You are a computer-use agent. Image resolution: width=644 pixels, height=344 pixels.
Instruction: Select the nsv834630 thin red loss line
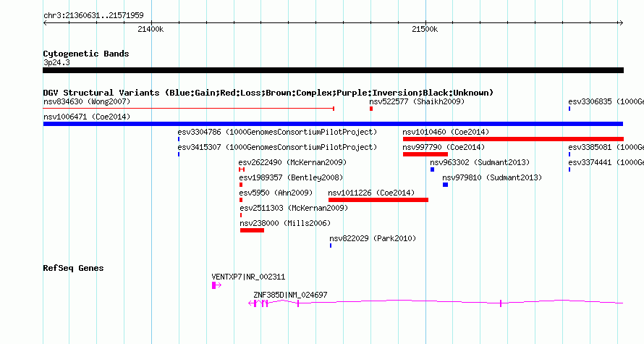coord(189,109)
